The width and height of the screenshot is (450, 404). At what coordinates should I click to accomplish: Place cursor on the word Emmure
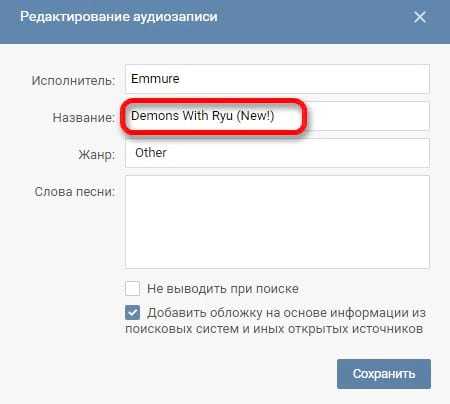tap(155, 79)
